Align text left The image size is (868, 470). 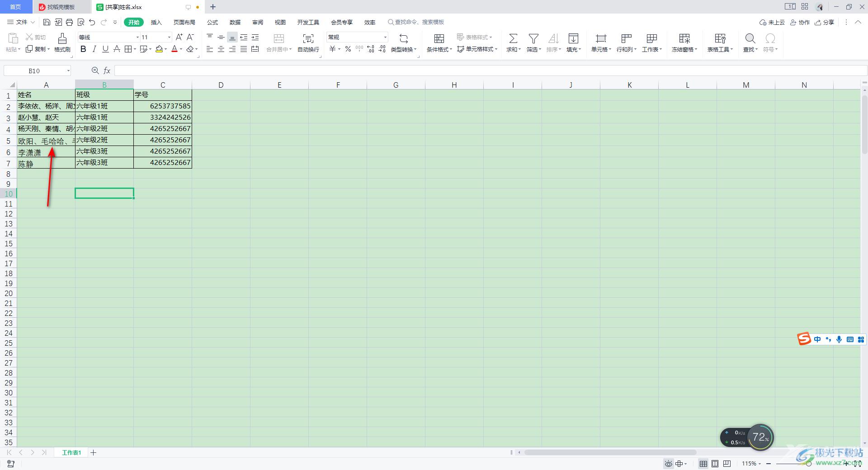(210, 49)
